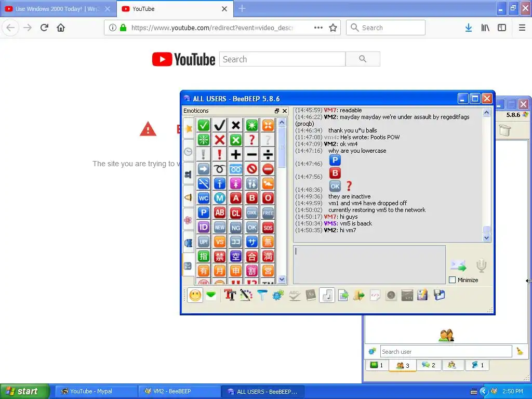Click the save chat with pencil icon
532x399 pixels.
423,295
